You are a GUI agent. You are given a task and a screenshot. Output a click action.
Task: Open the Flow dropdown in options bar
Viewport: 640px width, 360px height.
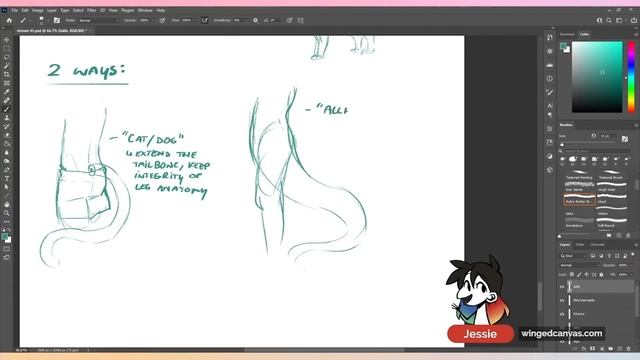pyautogui.click(x=189, y=20)
